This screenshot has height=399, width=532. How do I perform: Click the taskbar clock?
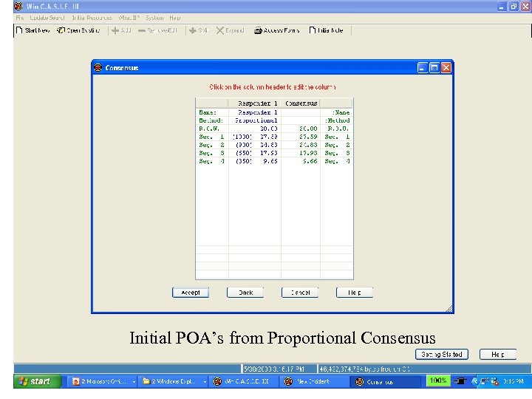513,381
